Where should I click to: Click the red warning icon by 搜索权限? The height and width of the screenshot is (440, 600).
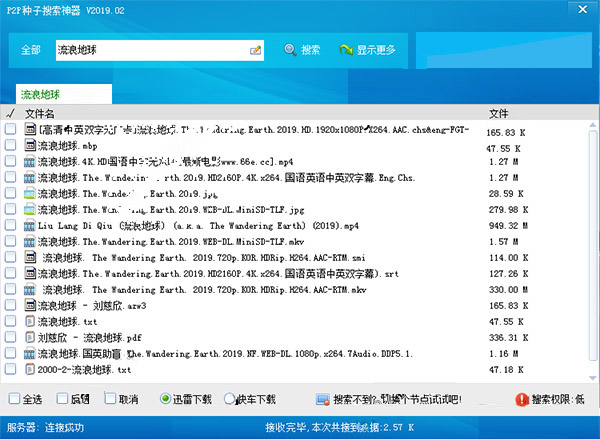tap(522, 399)
